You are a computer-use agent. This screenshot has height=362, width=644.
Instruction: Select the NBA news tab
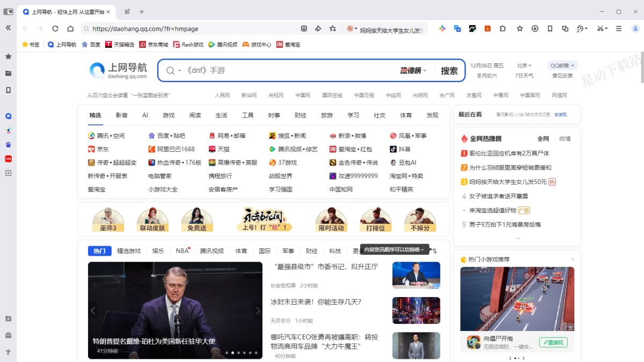182,251
